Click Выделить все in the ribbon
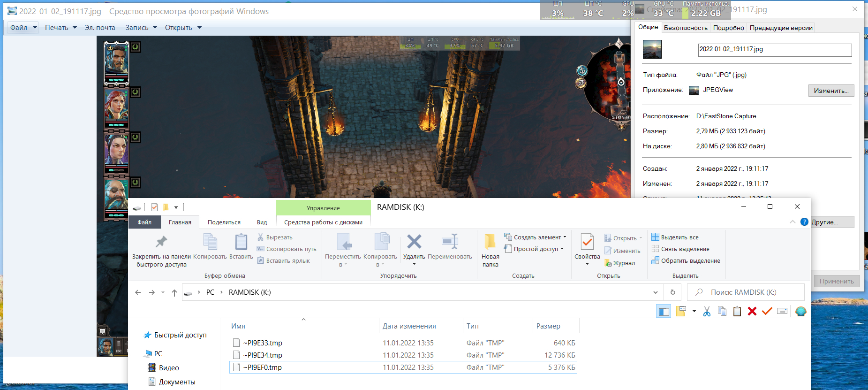 point(675,237)
